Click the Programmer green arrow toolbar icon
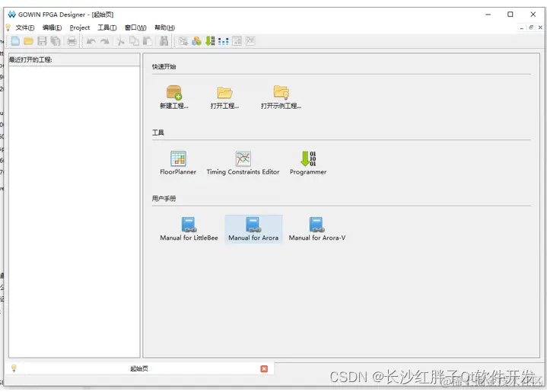The height and width of the screenshot is (392, 547). (210, 41)
